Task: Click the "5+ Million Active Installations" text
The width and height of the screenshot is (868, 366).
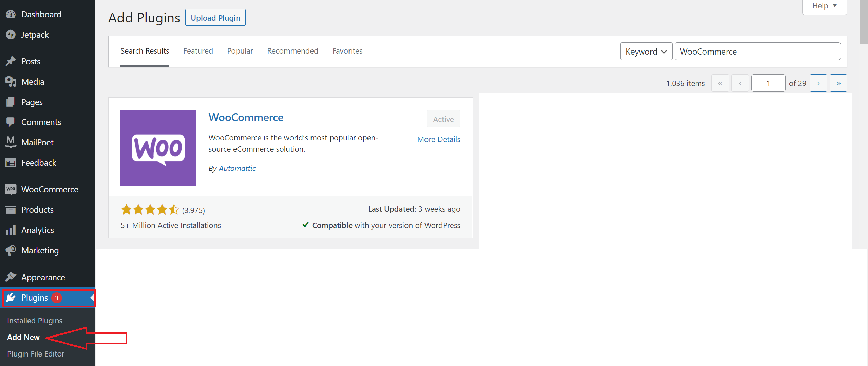Action: point(171,225)
